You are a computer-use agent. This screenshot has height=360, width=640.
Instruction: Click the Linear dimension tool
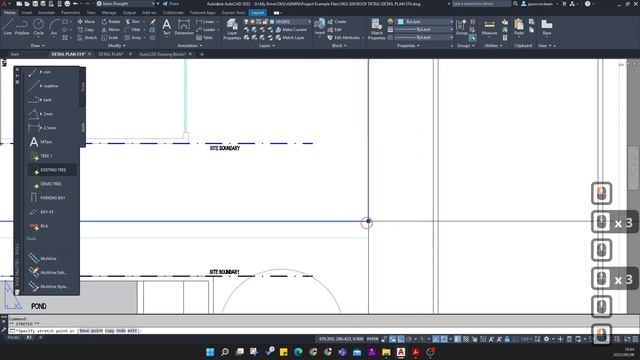click(x=205, y=22)
